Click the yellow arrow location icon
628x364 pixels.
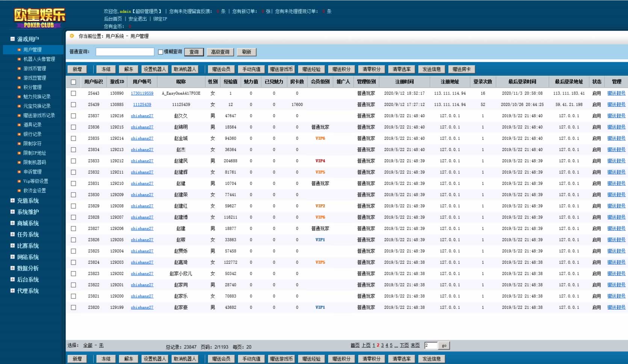point(72,36)
